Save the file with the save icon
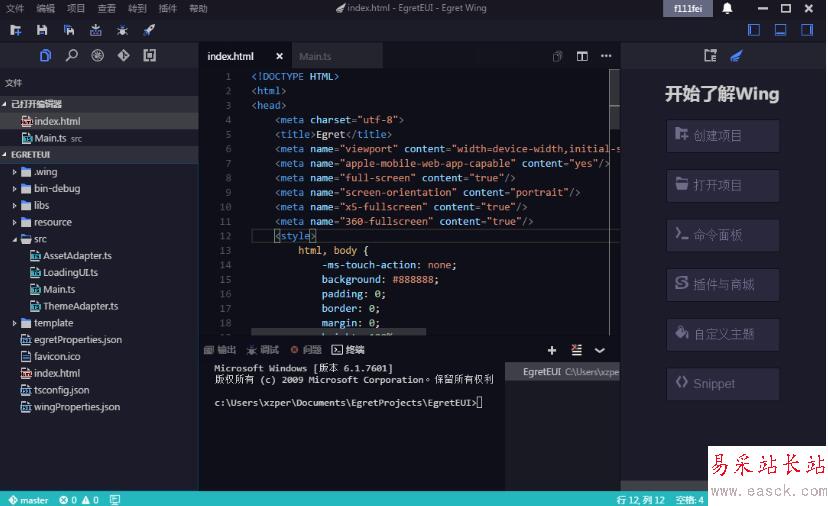The height and width of the screenshot is (506, 828). 42,30
